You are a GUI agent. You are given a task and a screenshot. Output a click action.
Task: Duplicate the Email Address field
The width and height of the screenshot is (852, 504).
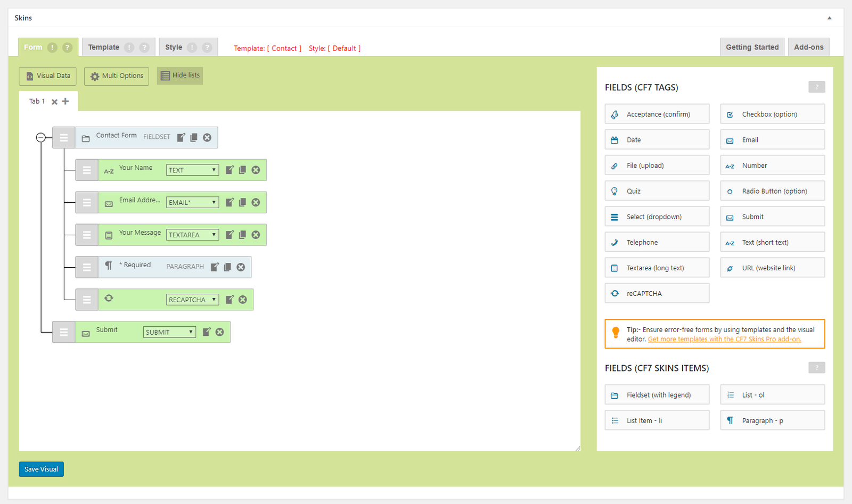242,203
